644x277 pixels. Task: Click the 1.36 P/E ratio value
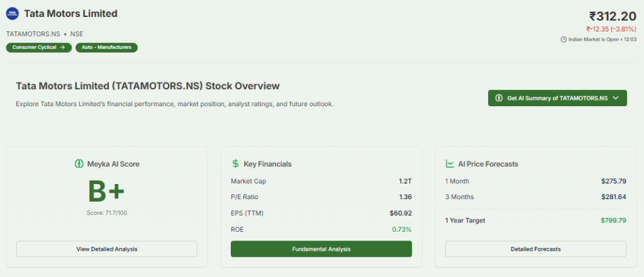point(406,197)
